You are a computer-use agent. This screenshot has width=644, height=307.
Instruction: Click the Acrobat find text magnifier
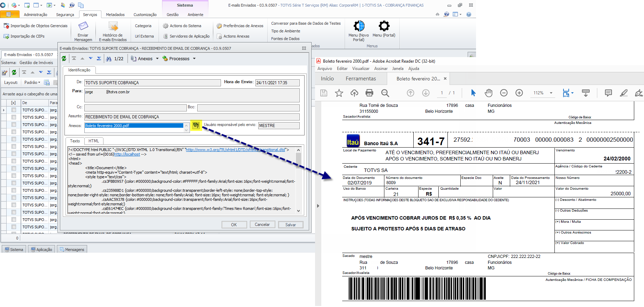385,93
